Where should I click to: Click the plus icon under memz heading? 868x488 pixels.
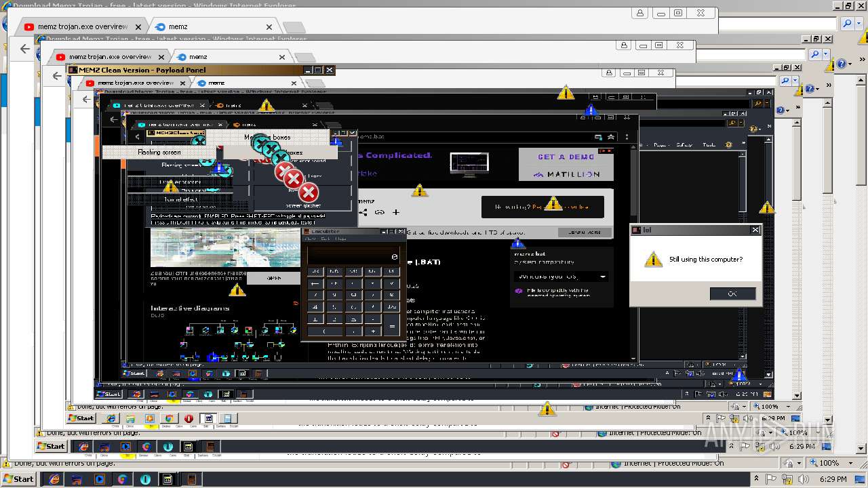[396, 212]
